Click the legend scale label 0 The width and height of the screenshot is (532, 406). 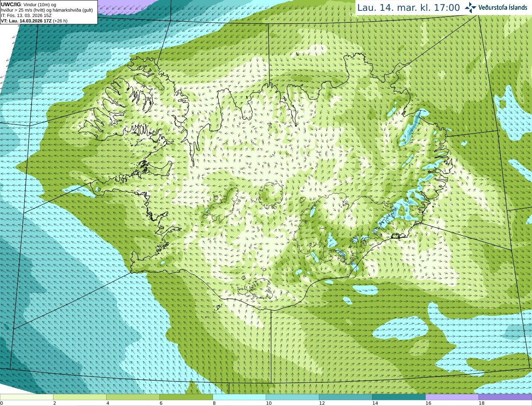2,403
